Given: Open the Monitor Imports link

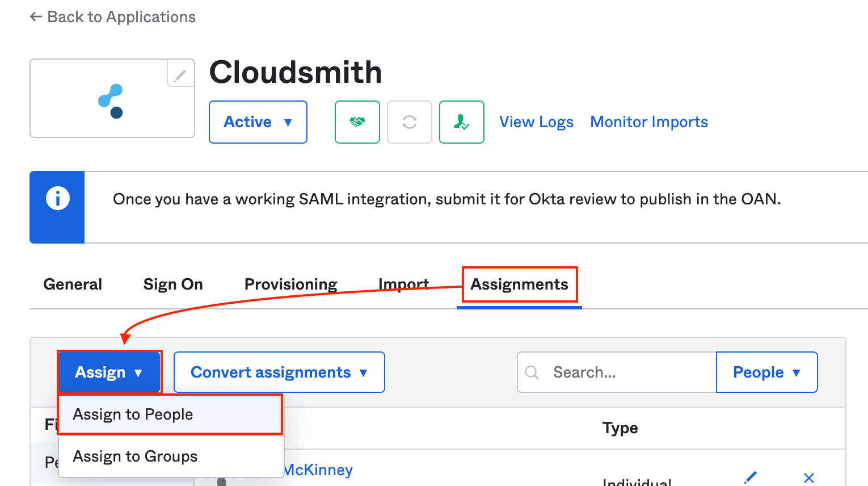Looking at the screenshot, I should [x=648, y=122].
